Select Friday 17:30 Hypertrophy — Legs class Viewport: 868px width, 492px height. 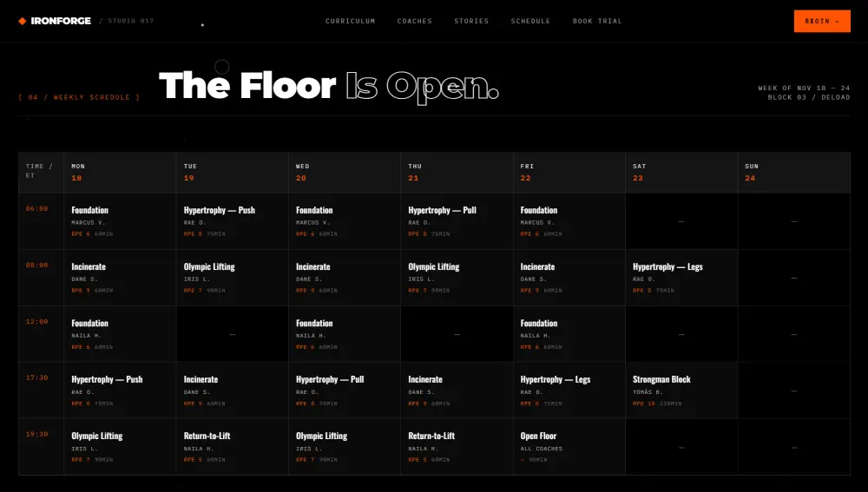[569, 390]
